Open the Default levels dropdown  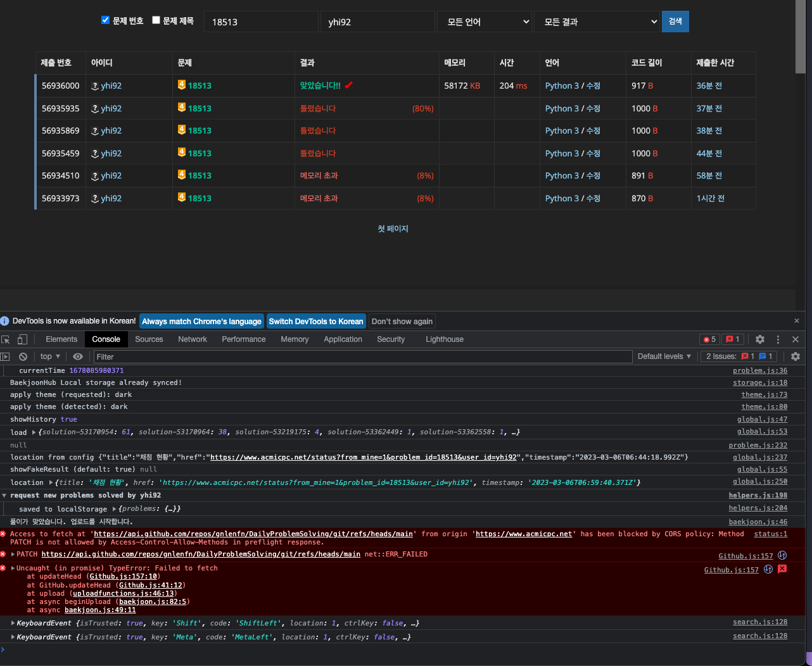click(x=664, y=356)
